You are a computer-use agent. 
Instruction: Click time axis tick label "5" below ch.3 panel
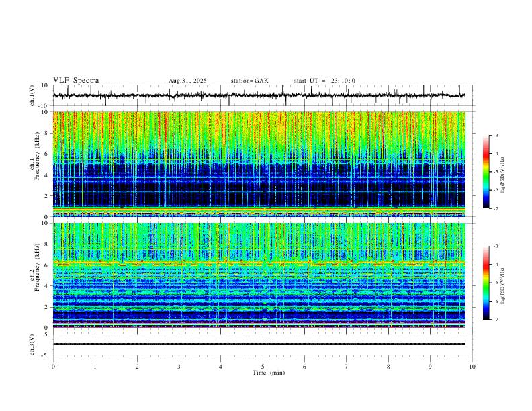[x=263, y=367]
